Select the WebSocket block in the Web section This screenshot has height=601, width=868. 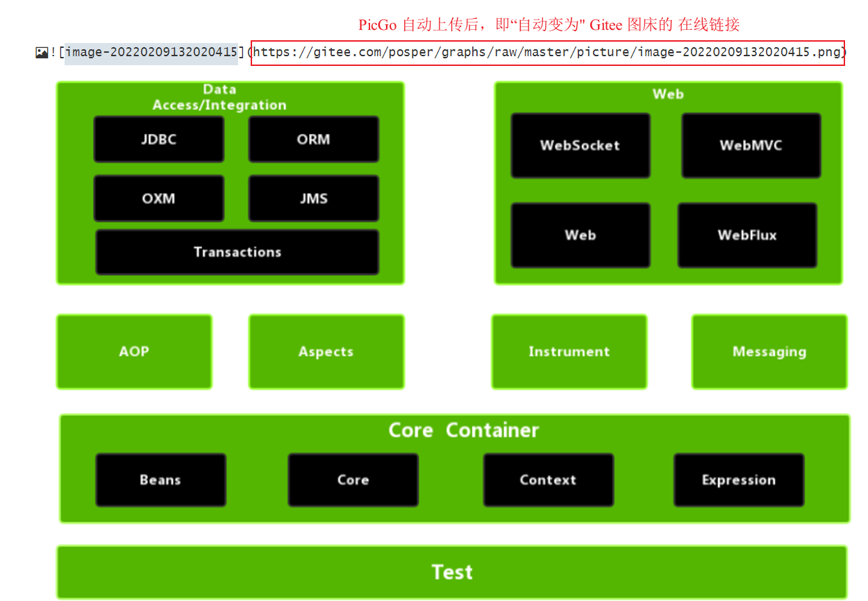click(x=581, y=145)
